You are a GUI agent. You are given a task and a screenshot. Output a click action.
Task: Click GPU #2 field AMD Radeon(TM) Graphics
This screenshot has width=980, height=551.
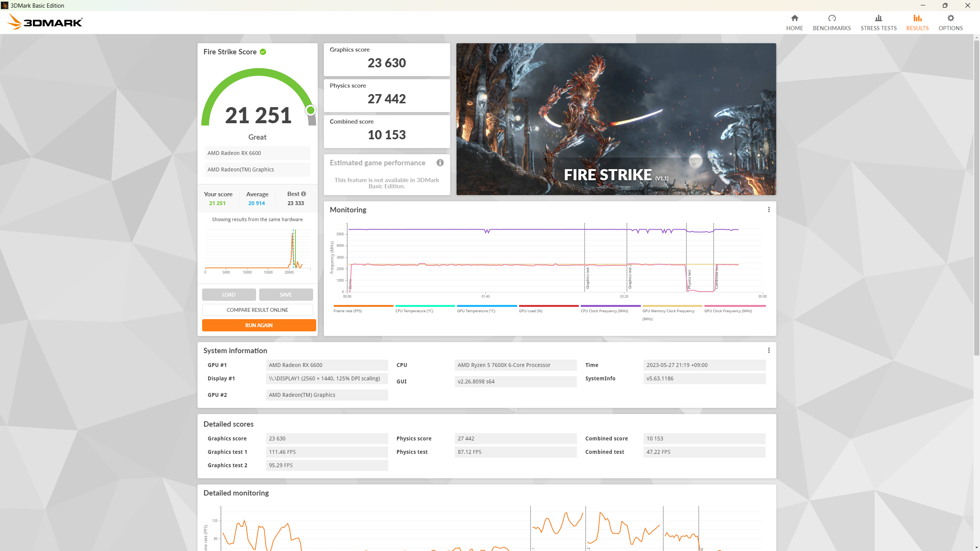[x=327, y=395]
